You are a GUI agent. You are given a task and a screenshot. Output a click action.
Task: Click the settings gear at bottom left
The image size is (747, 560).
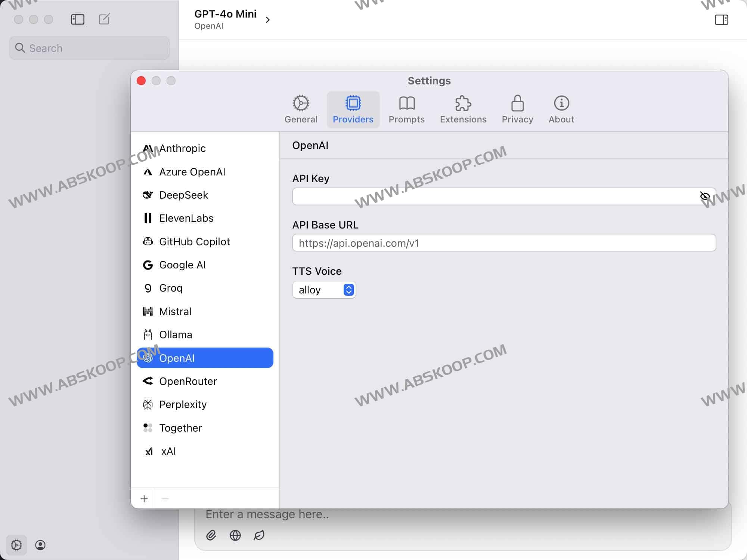pos(16,545)
